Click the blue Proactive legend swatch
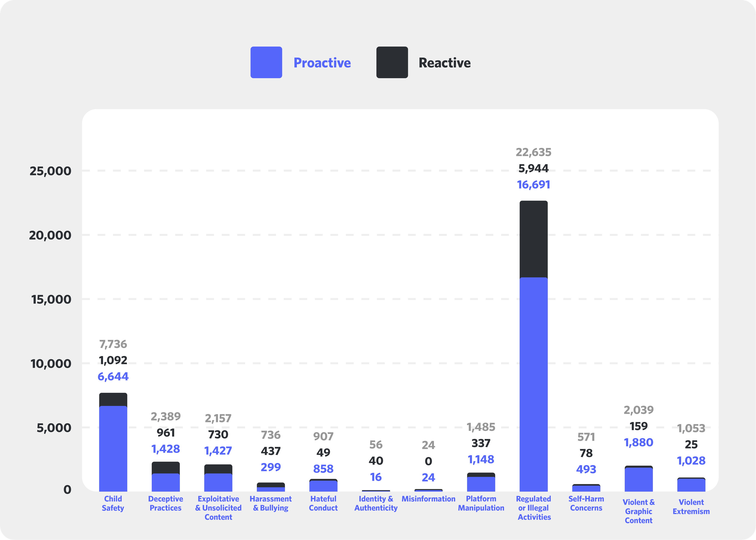Viewport: 756px width, 540px height. (266, 63)
